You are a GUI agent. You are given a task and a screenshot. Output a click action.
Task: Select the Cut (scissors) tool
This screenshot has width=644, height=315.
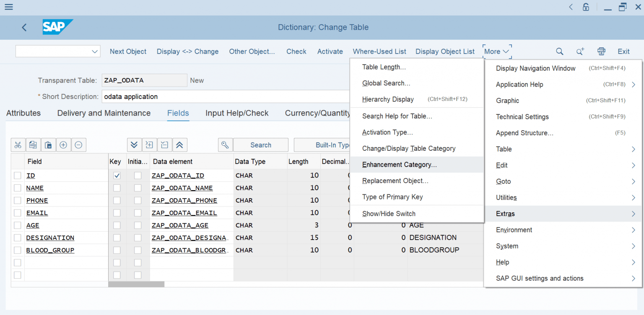click(18, 145)
